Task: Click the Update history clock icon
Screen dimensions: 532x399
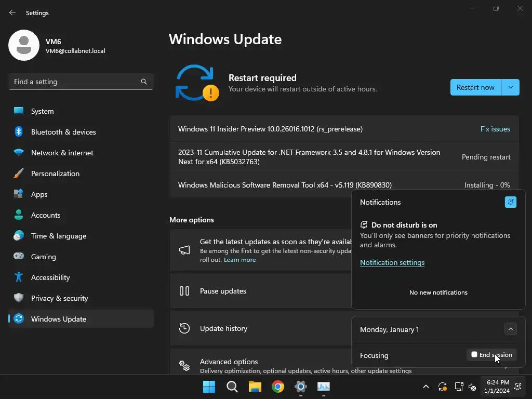Action: pyautogui.click(x=184, y=328)
